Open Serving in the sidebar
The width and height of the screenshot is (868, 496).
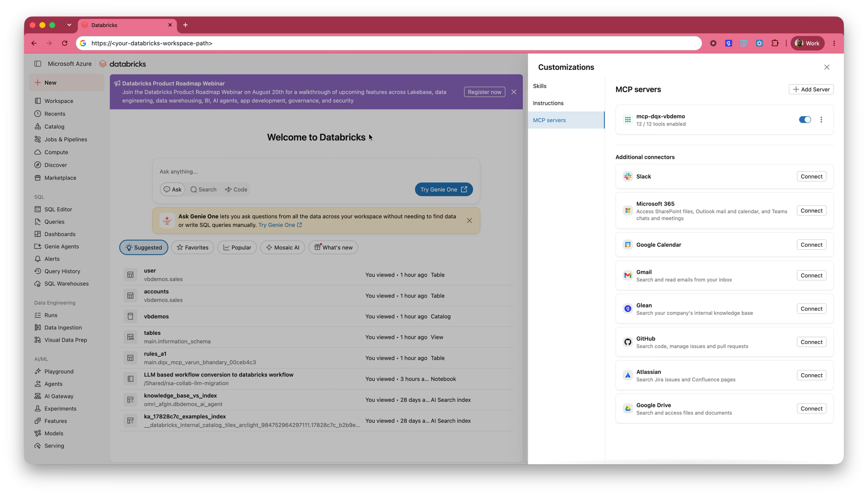54,446
